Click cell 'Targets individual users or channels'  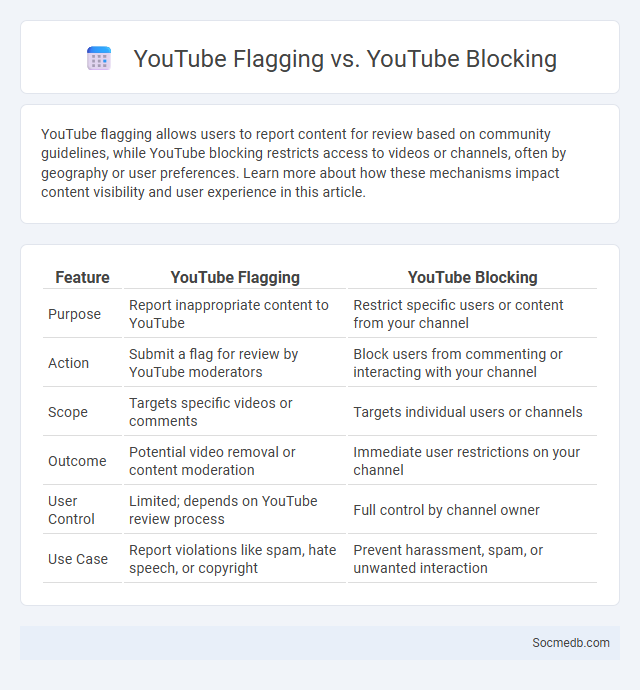point(472,412)
